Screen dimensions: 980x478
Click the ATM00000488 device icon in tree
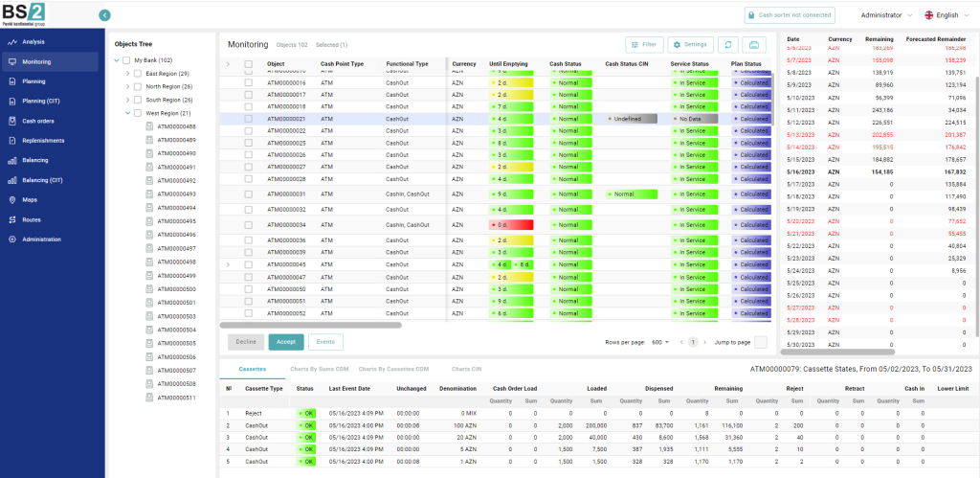(149, 126)
